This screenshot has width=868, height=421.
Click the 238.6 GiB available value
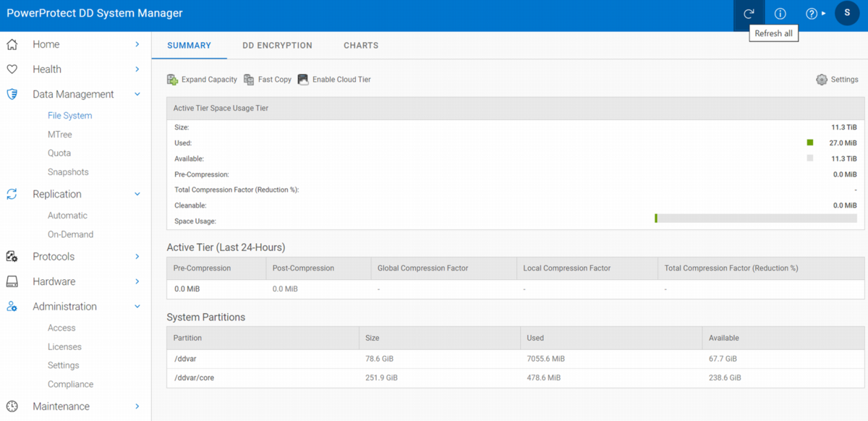pos(725,378)
